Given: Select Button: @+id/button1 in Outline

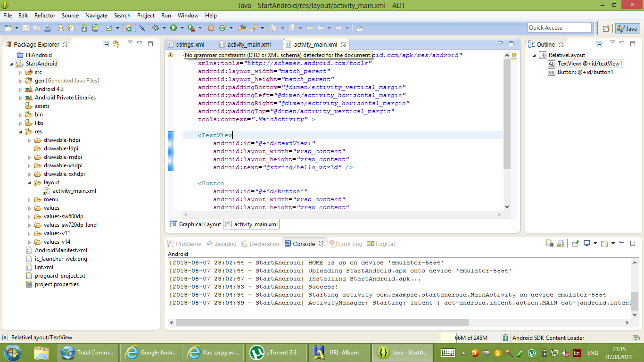Looking at the screenshot, I should pos(581,72).
